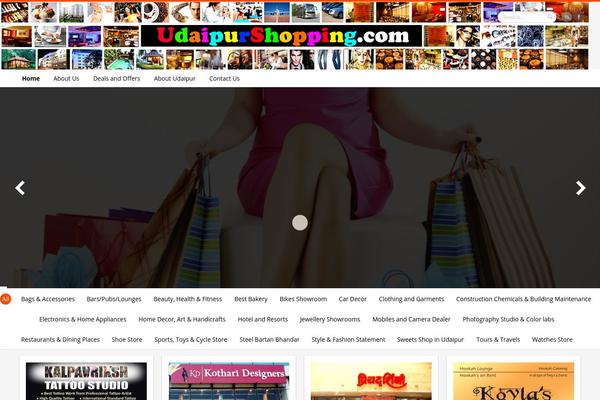Open Home Decor, Art & Handicrafts

click(182, 319)
